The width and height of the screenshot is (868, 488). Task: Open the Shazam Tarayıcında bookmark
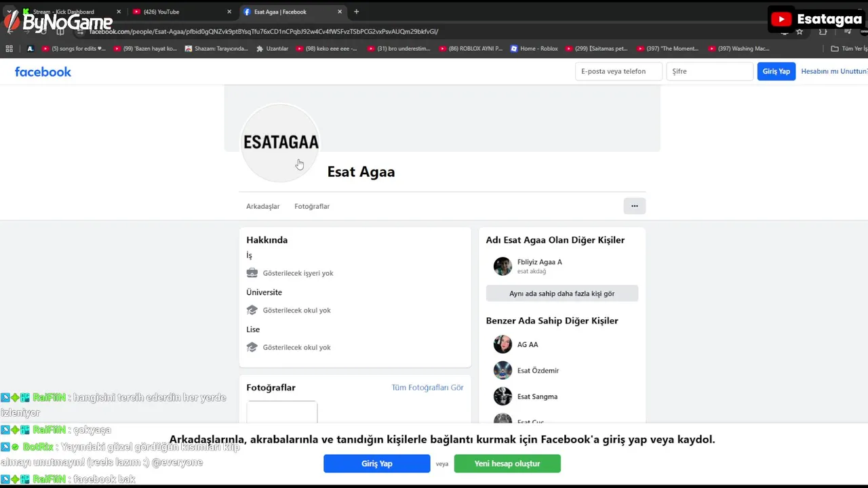point(216,49)
